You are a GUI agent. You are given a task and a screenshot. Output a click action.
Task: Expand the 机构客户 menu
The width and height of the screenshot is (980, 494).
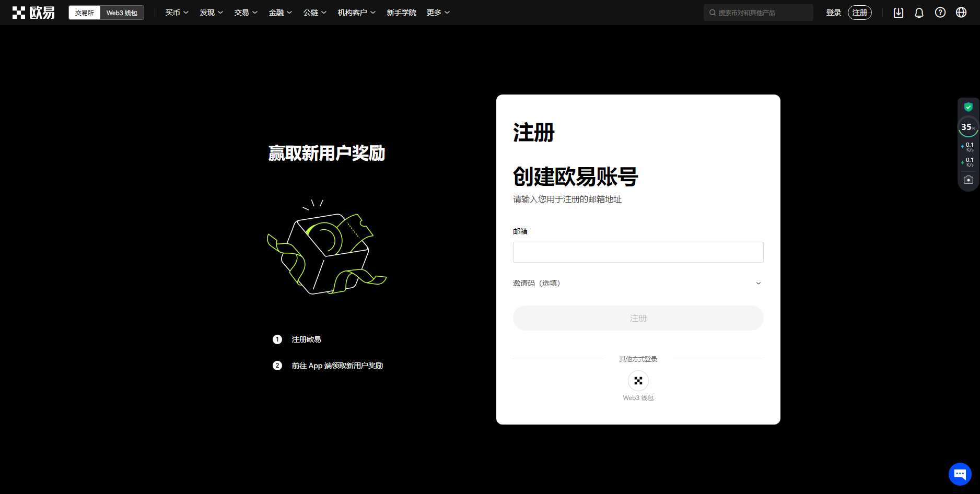357,13
